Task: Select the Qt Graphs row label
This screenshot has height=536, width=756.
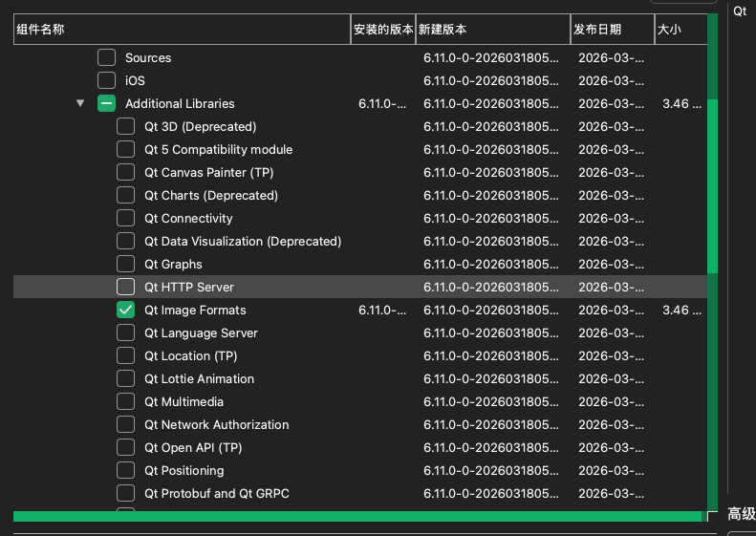Action: coord(173,264)
